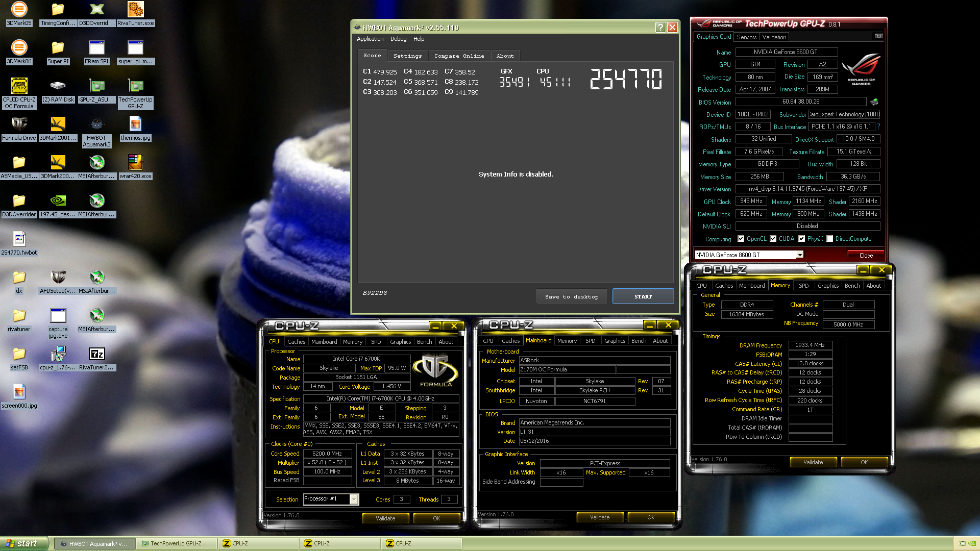The width and height of the screenshot is (980, 551).
Task: Open the D3DOverrid... desktop icon
Action: point(96,14)
